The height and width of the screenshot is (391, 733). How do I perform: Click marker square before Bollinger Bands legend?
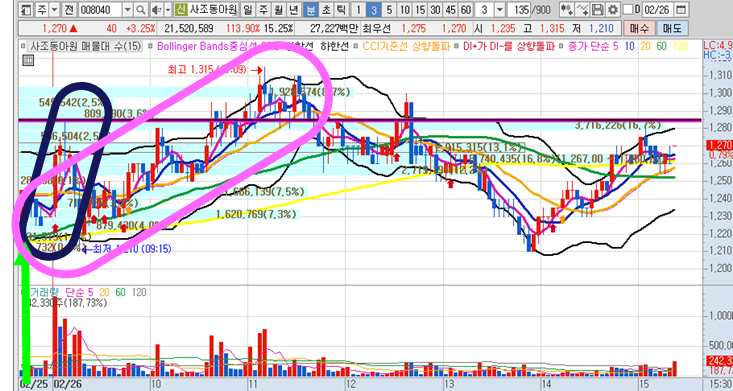click(150, 46)
